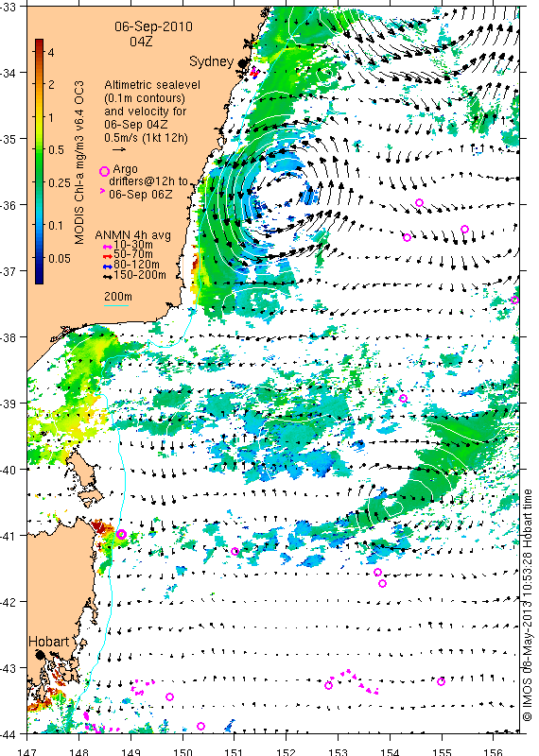Select Argo float near 154.5E, 36S
Screen dimensions: 539x756
[419, 202]
